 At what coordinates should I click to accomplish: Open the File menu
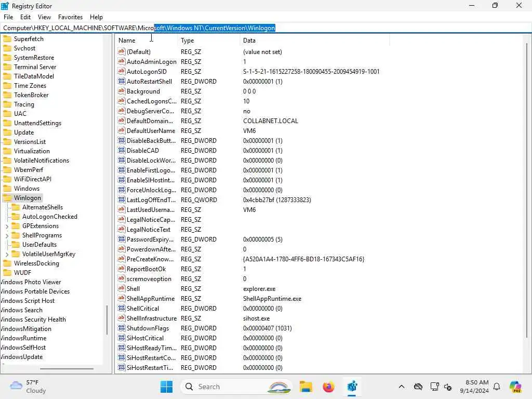(8, 17)
